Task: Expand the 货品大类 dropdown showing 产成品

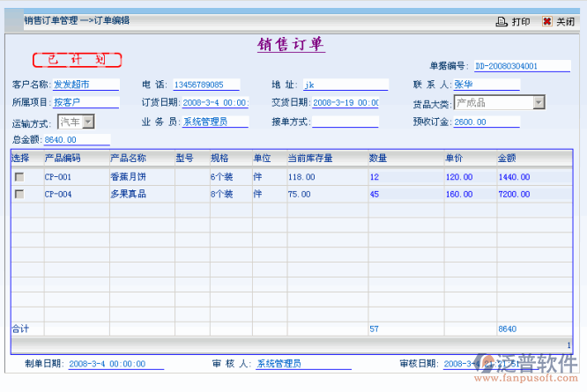Action: click(x=538, y=103)
